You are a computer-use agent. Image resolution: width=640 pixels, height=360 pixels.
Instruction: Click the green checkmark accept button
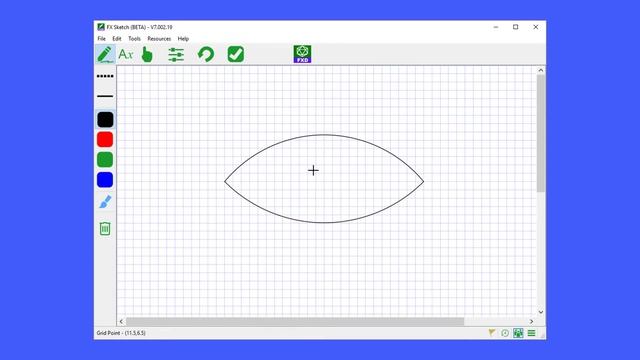point(236,54)
